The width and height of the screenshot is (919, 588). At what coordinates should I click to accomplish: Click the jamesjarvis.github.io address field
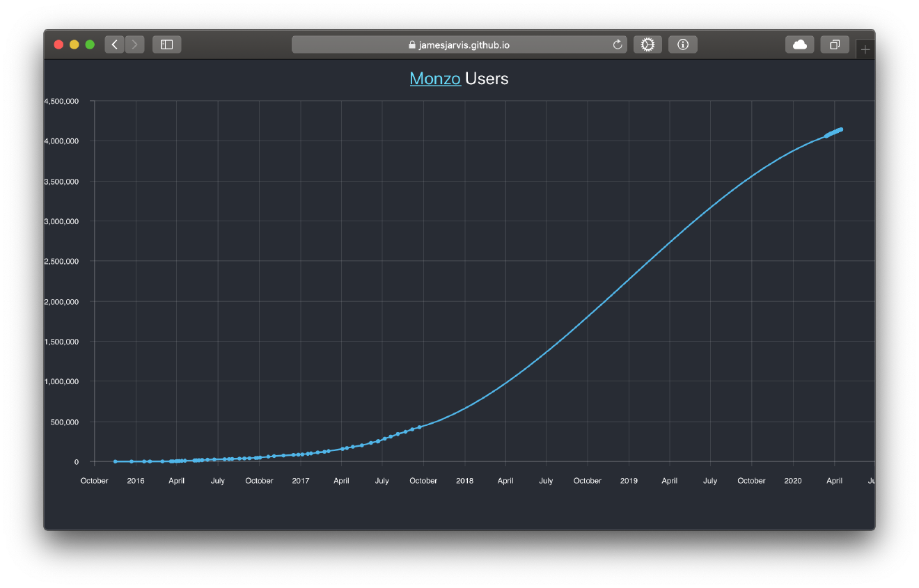(x=459, y=45)
